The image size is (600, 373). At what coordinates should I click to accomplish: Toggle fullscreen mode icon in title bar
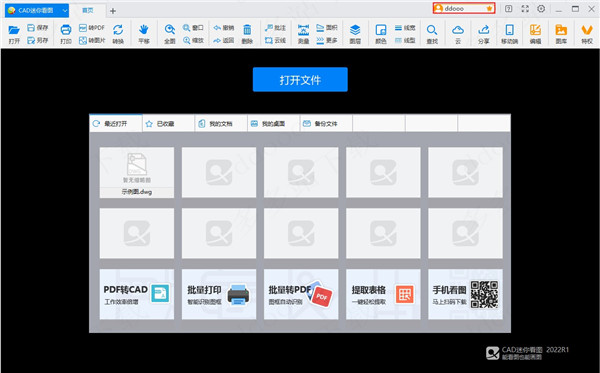(525, 8)
